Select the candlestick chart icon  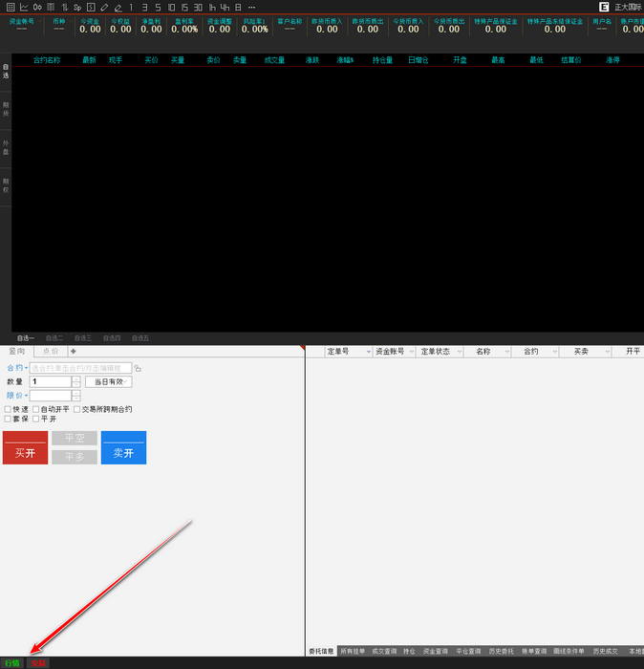coord(37,7)
